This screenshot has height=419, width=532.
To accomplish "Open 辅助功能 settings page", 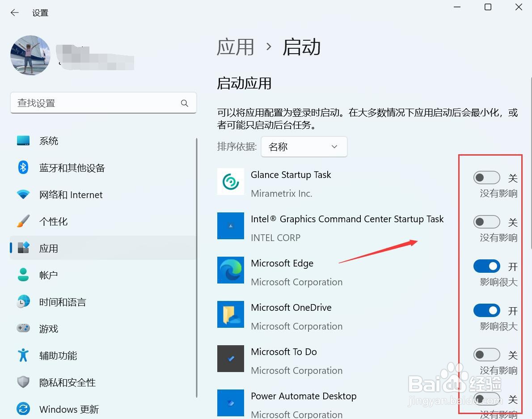I will tap(103, 355).
